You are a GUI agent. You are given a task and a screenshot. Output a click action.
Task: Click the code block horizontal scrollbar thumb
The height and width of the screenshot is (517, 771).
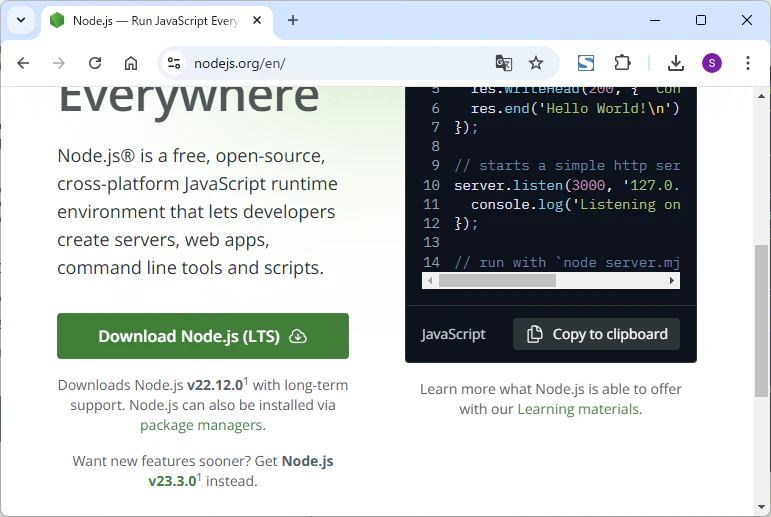click(x=497, y=281)
